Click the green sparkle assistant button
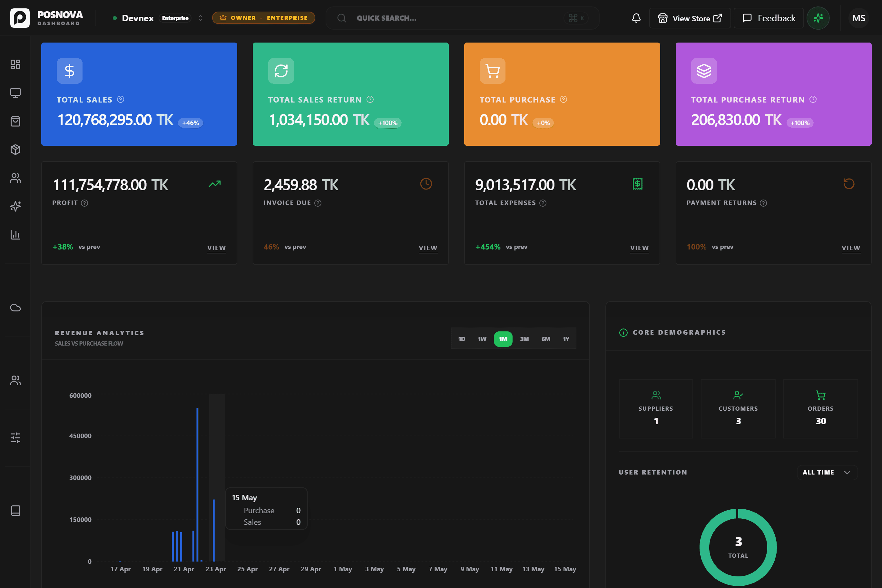The width and height of the screenshot is (882, 588). pyautogui.click(x=818, y=18)
